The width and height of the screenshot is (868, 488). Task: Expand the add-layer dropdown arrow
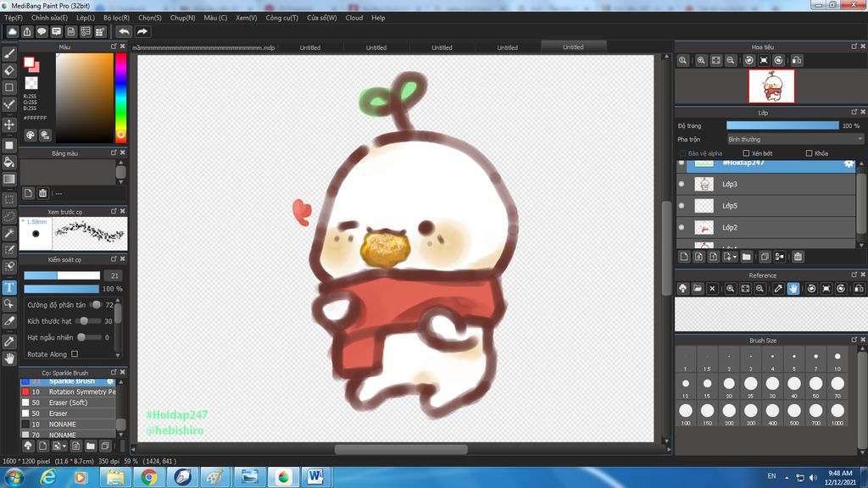point(734,258)
